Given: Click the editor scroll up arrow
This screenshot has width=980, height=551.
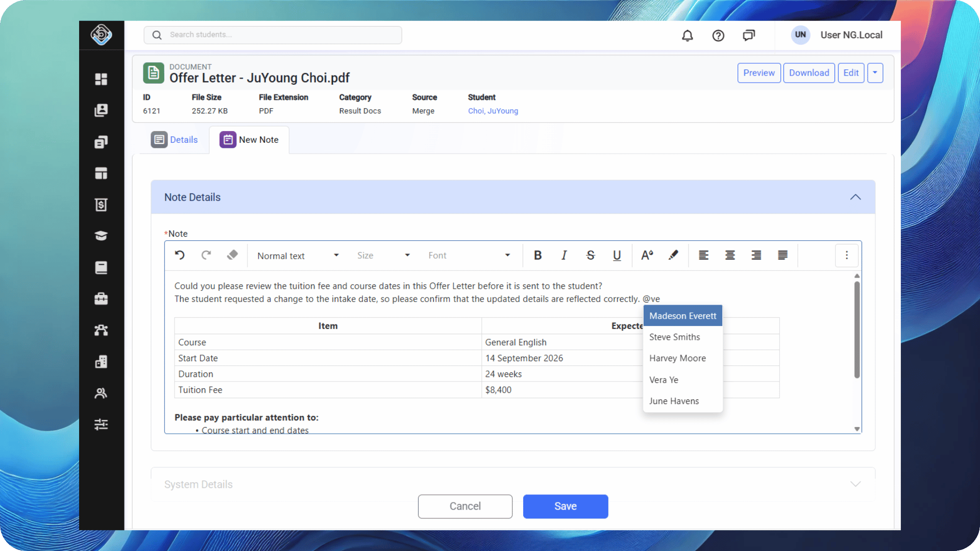Looking at the screenshot, I should [x=857, y=275].
